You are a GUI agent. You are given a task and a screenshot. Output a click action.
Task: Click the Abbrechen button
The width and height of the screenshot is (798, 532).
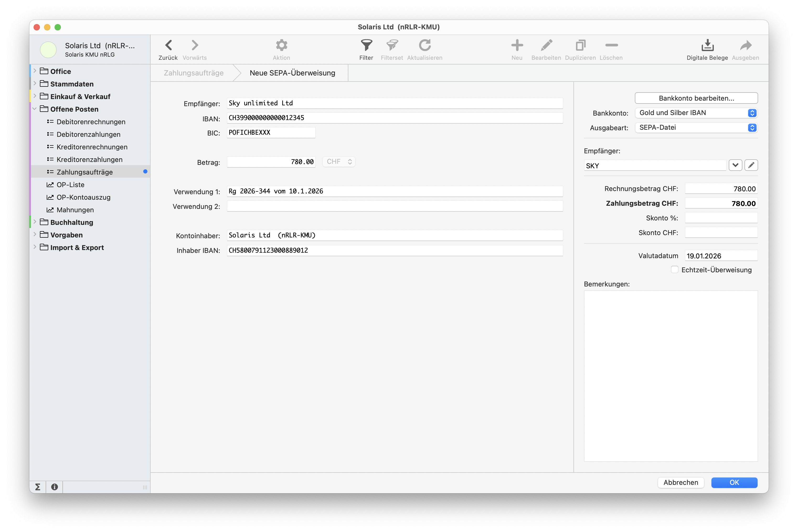[680, 482]
